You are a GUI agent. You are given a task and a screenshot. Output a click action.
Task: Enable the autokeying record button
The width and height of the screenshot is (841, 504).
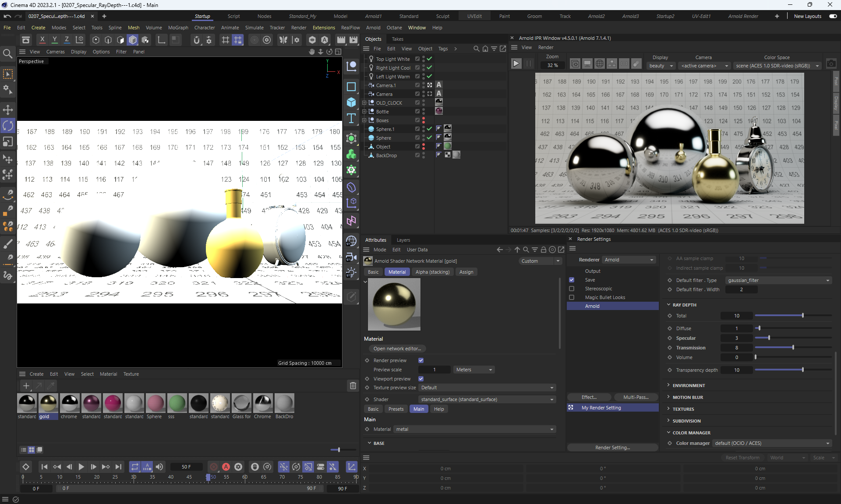226,467
